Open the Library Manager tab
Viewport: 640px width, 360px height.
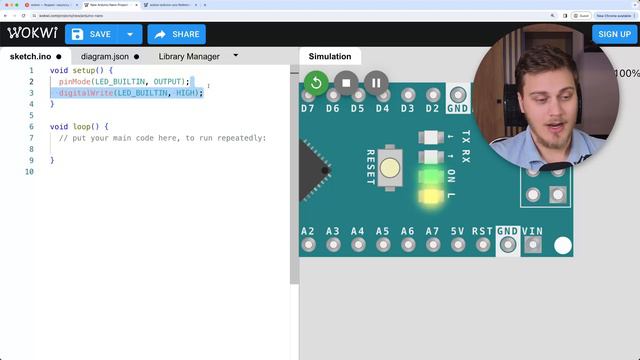(189, 56)
